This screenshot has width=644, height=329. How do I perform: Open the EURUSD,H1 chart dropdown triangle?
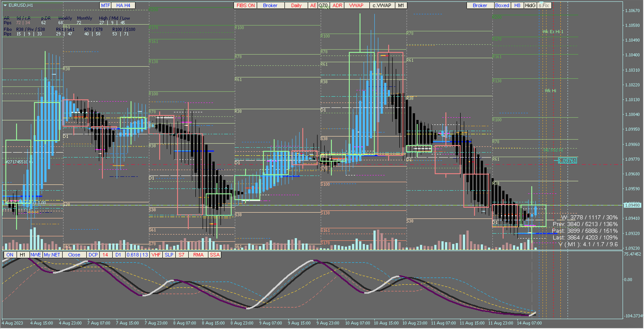click(5, 5)
